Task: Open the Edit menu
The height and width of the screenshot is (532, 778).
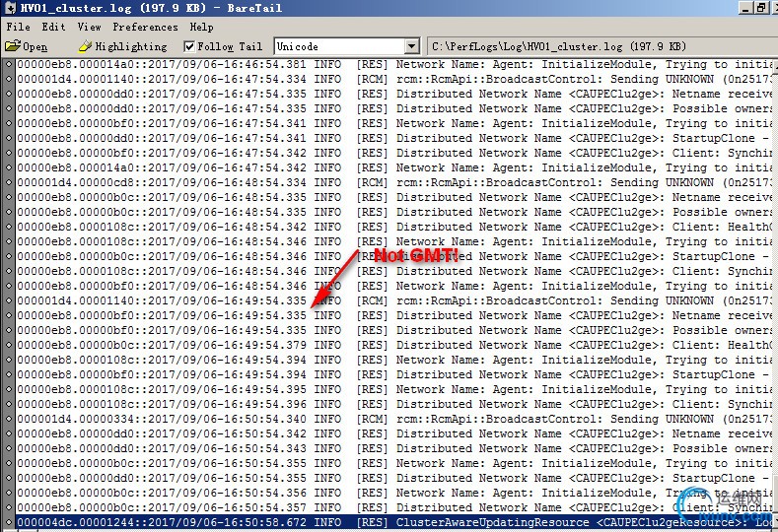Action: click(53, 27)
